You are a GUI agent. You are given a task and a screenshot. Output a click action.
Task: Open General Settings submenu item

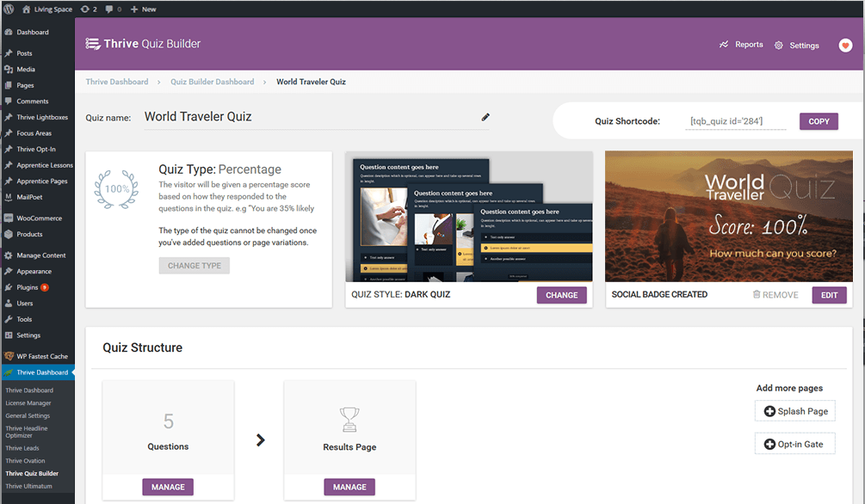[28, 415]
